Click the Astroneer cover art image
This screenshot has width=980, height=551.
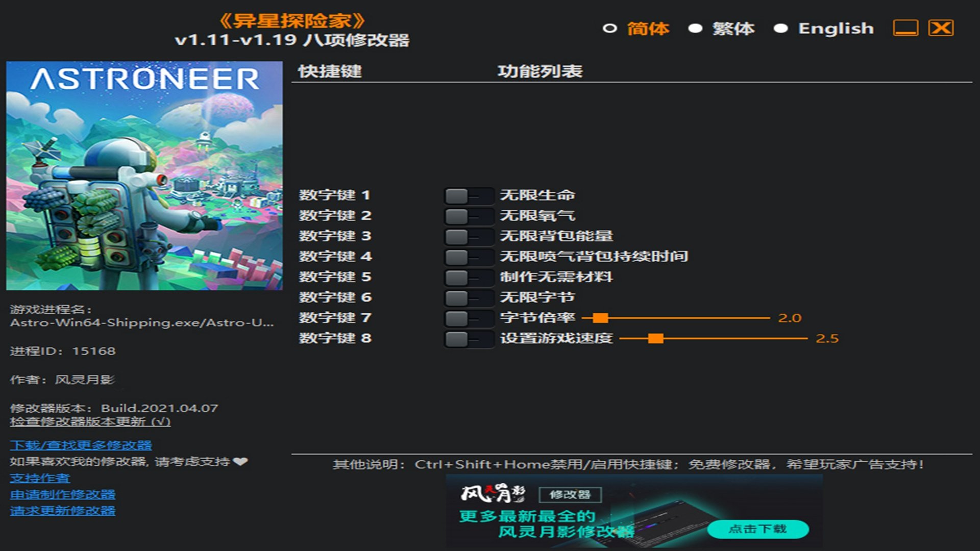tap(144, 176)
